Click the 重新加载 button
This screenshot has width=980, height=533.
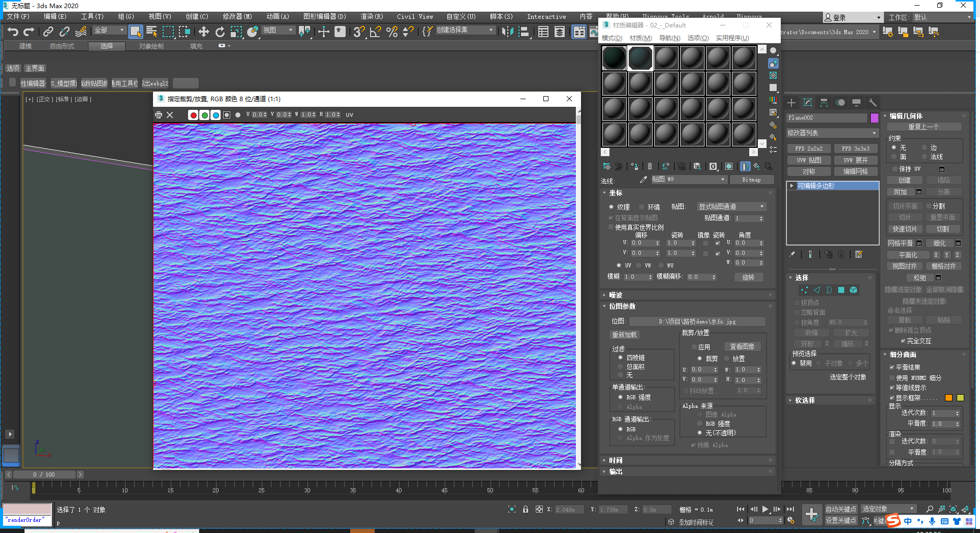[x=624, y=335]
